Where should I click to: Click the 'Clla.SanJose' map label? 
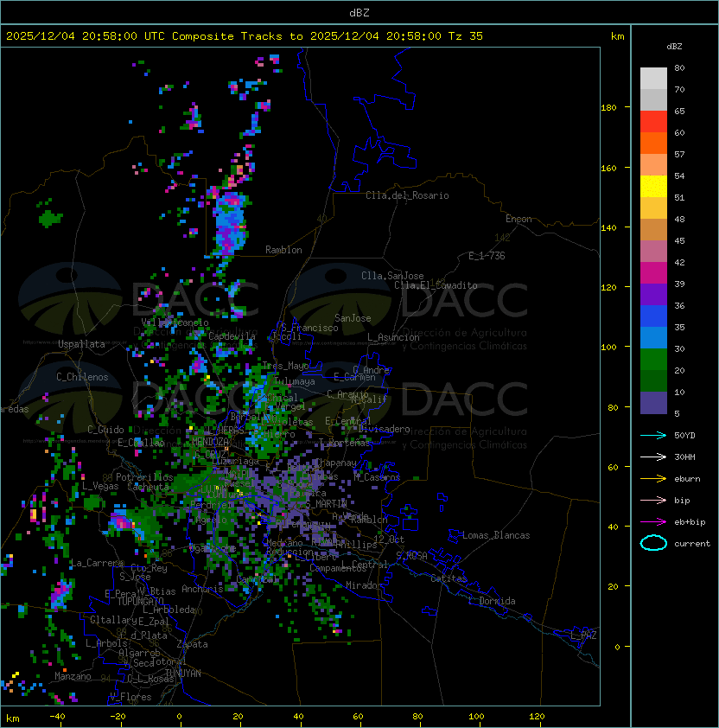[x=392, y=276]
